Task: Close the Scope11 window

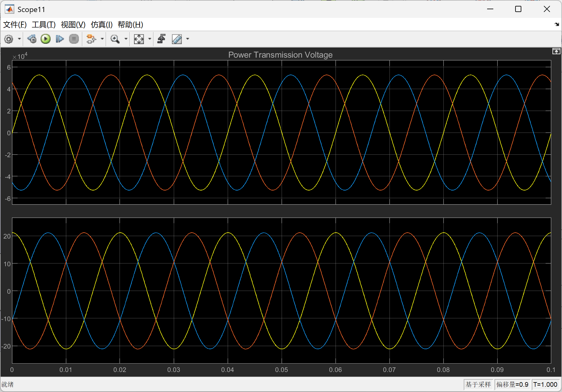Action: (x=547, y=9)
